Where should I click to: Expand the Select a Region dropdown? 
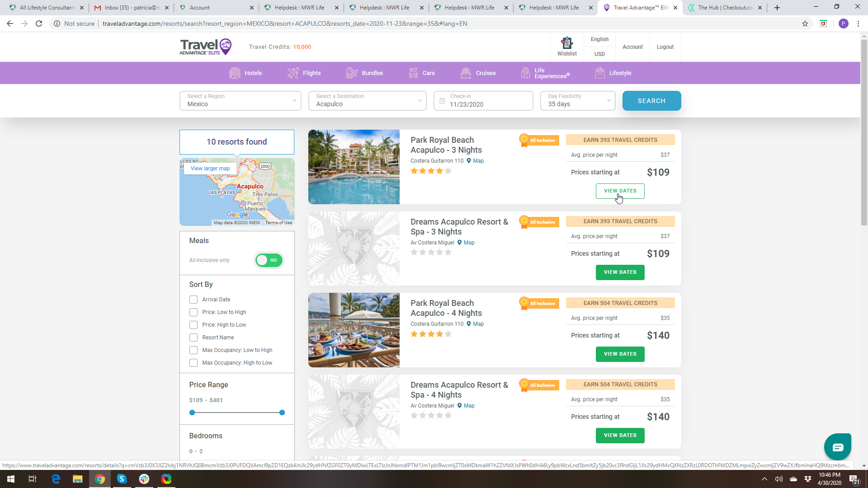240,101
